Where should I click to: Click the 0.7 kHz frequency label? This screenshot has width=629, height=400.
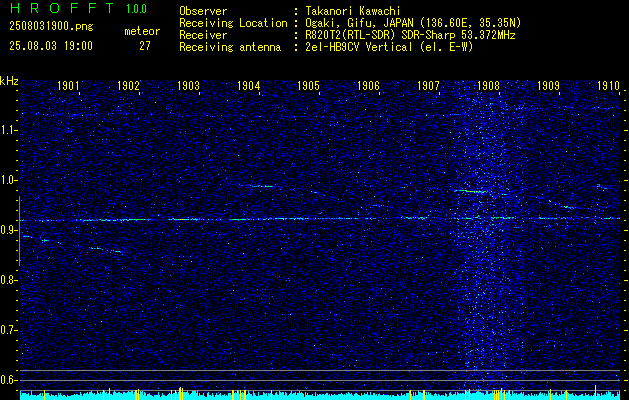[8, 330]
